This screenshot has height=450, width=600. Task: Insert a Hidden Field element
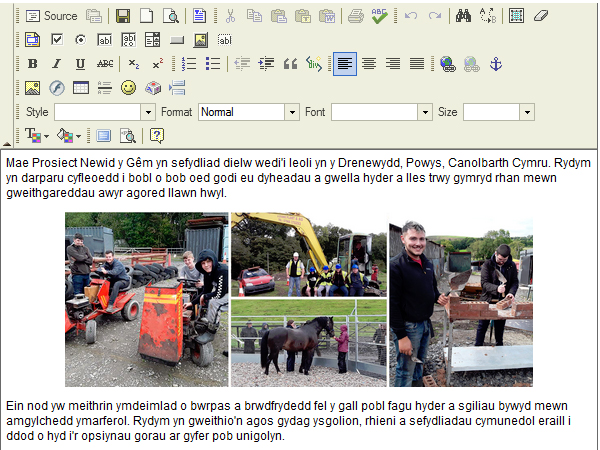pyautogui.click(x=225, y=40)
